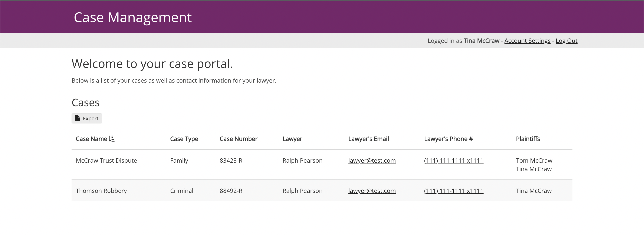
Task: Select the McCraw Trust Dispute case name
Action: pos(106,160)
